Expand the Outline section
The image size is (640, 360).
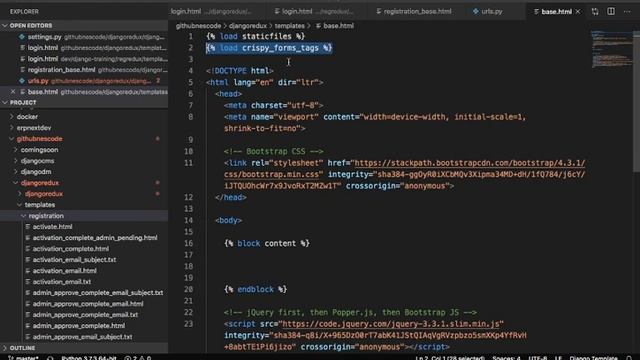coord(22,348)
